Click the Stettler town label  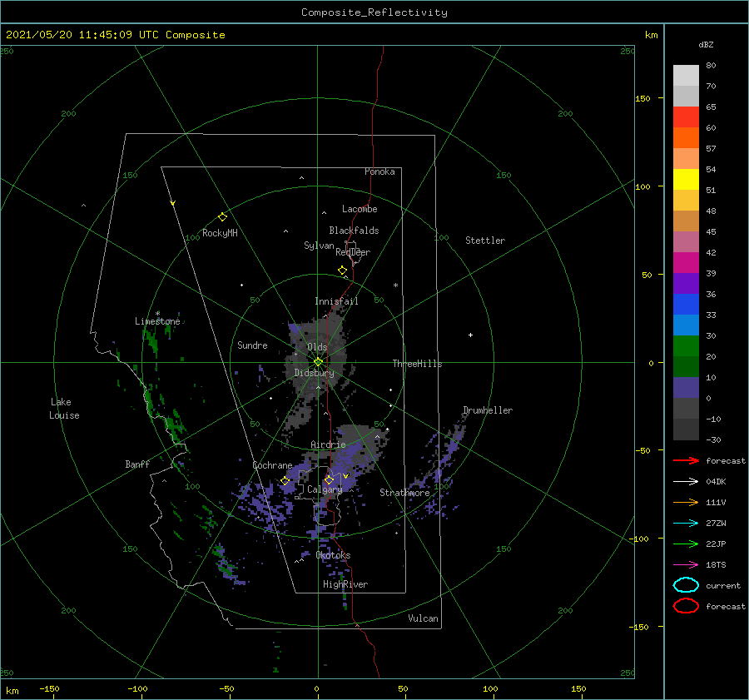coord(485,241)
